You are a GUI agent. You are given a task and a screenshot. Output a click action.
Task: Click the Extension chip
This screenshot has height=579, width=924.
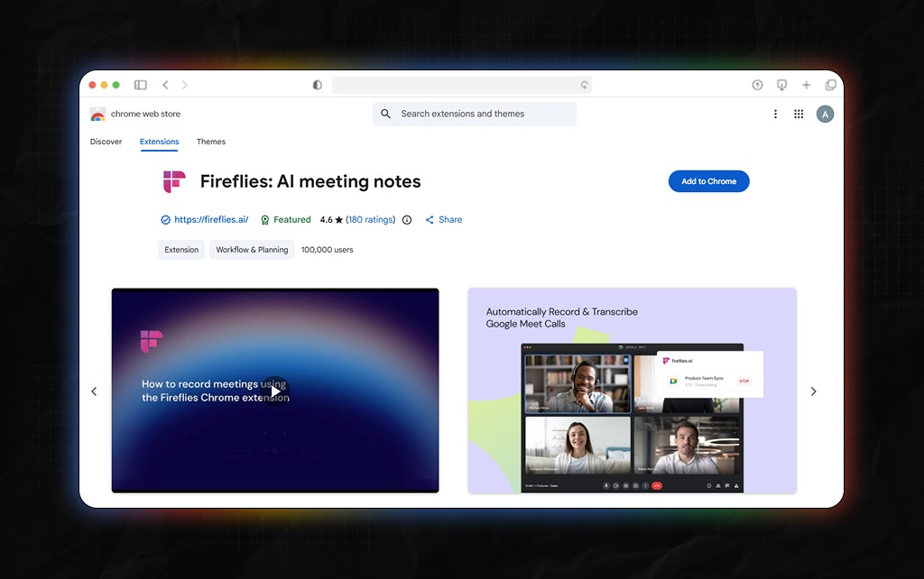(x=181, y=250)
